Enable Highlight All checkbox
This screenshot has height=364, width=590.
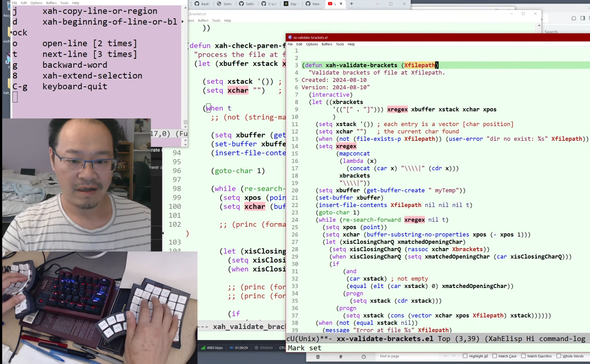point(465,356)
